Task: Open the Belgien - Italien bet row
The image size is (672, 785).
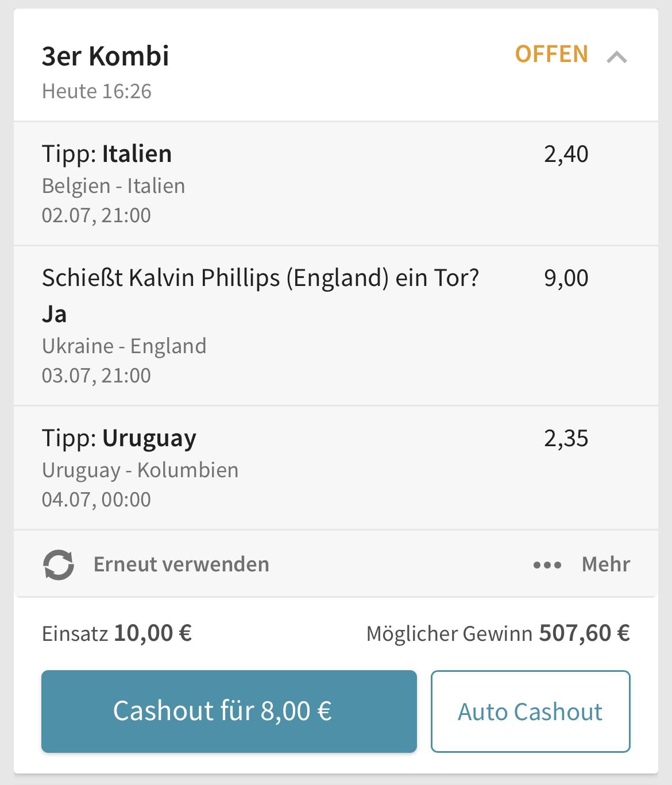Action: click(x=336, y=184)
